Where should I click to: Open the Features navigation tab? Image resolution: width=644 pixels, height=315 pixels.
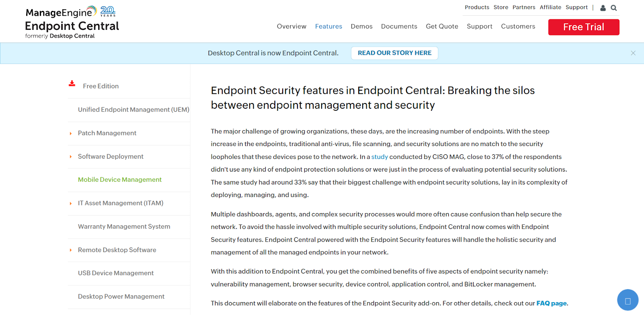click(x=328, y=26)
